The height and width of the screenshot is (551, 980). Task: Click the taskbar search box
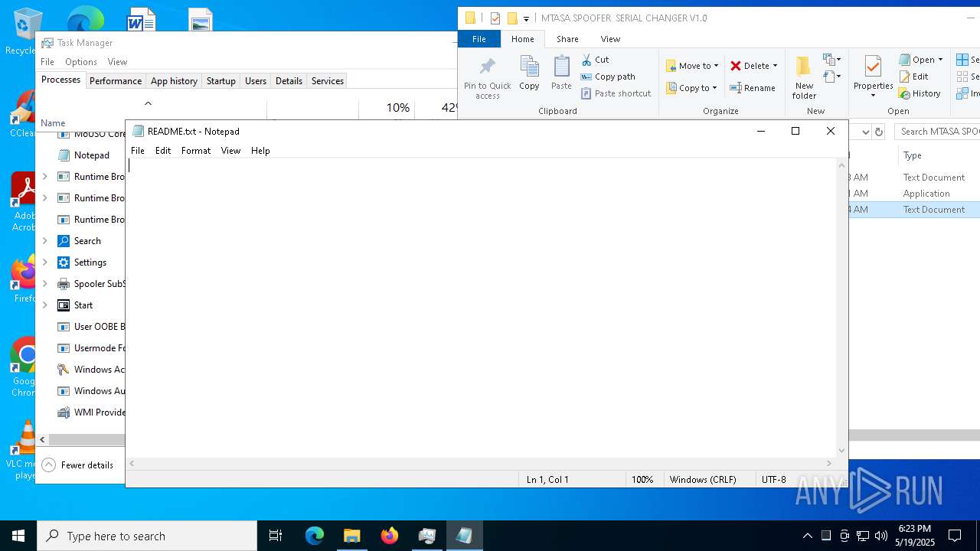point(147,536)
